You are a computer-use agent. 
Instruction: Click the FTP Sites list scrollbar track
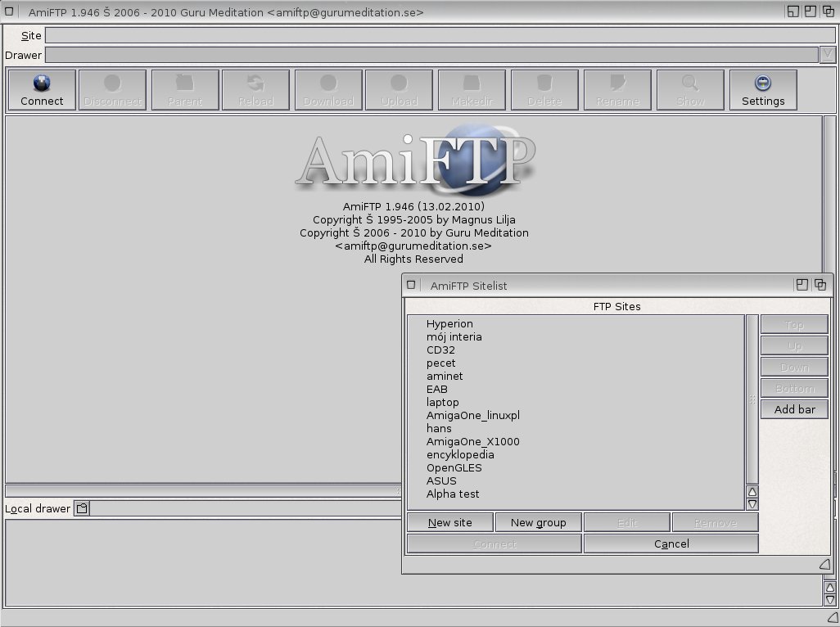752,400
